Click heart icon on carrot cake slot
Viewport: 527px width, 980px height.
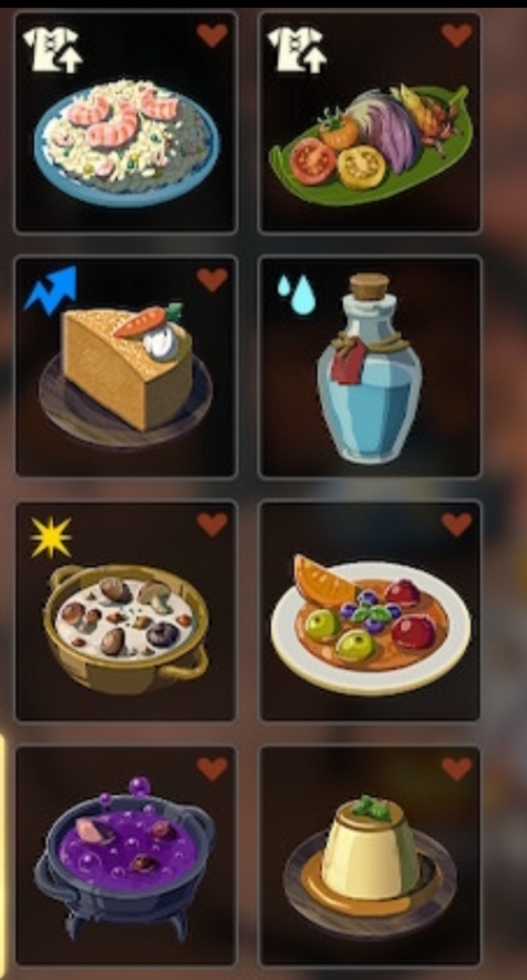(212, 280)
